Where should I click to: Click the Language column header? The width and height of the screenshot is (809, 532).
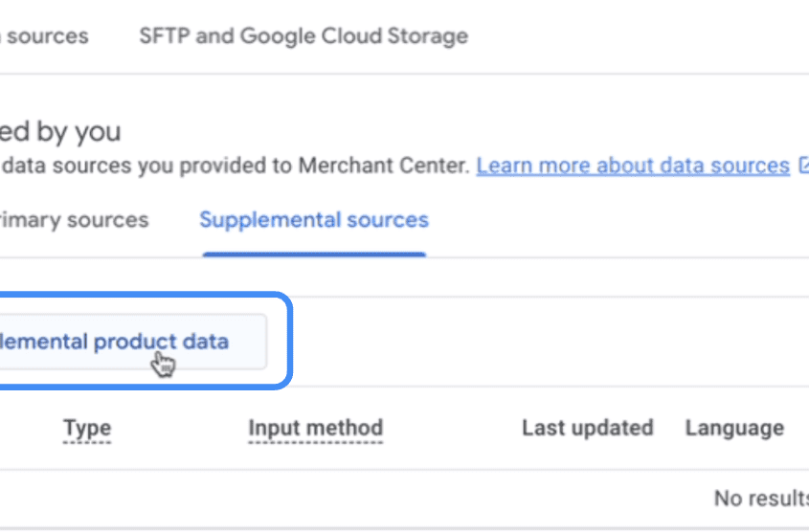pyautogui.click(x=734, y=429)
